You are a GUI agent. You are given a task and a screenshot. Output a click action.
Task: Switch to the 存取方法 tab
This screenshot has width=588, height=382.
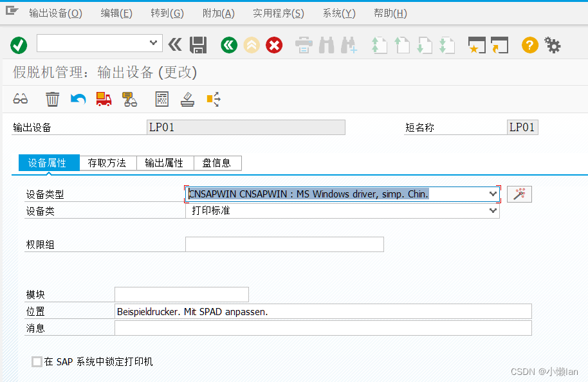click(x=107, y=163)
